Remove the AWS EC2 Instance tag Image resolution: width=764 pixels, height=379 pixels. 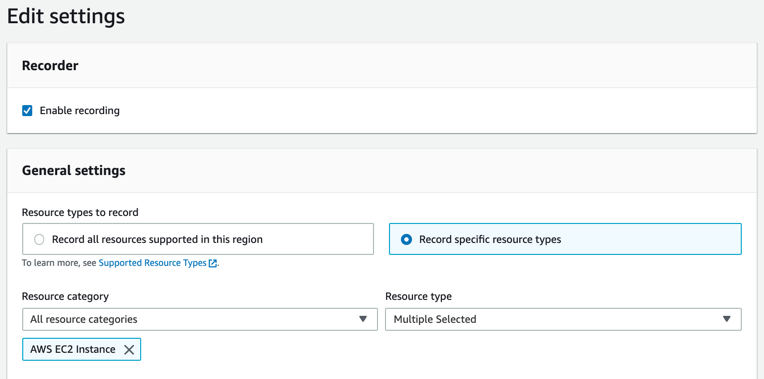(129, 349)
